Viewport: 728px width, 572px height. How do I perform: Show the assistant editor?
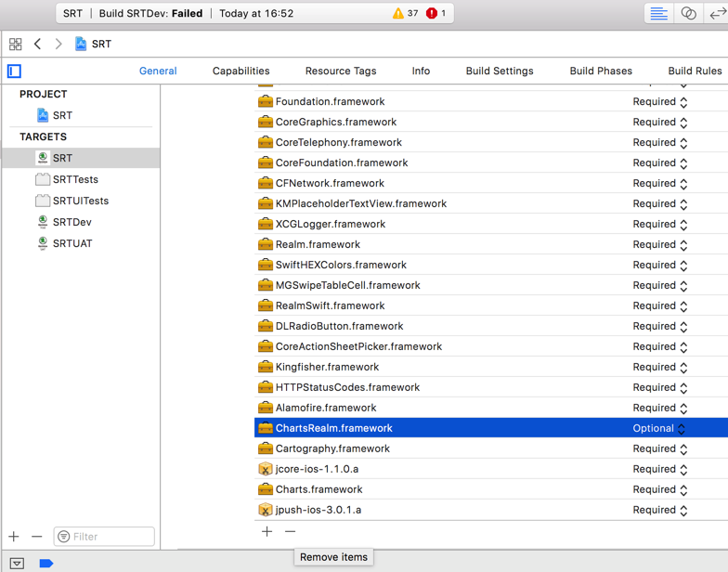coord(689,13)
